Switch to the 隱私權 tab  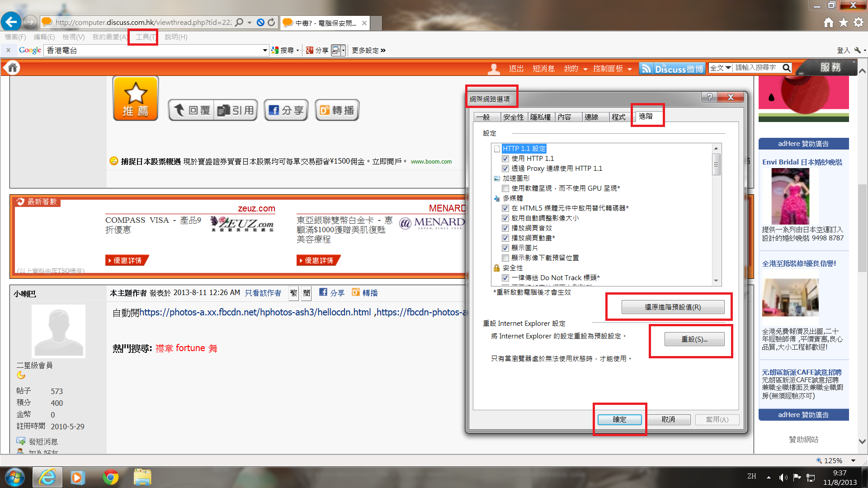tap(540, 117)
